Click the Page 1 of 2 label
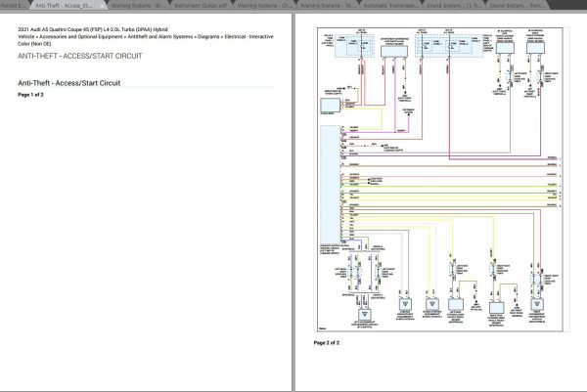This screenshot has width=587, height=392. tap(30, 95)
